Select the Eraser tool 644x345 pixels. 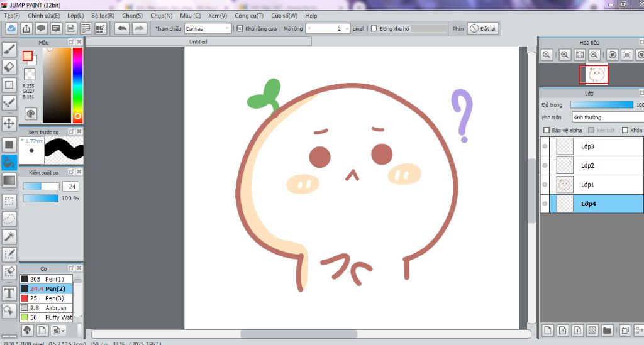[x=9, y=67]
